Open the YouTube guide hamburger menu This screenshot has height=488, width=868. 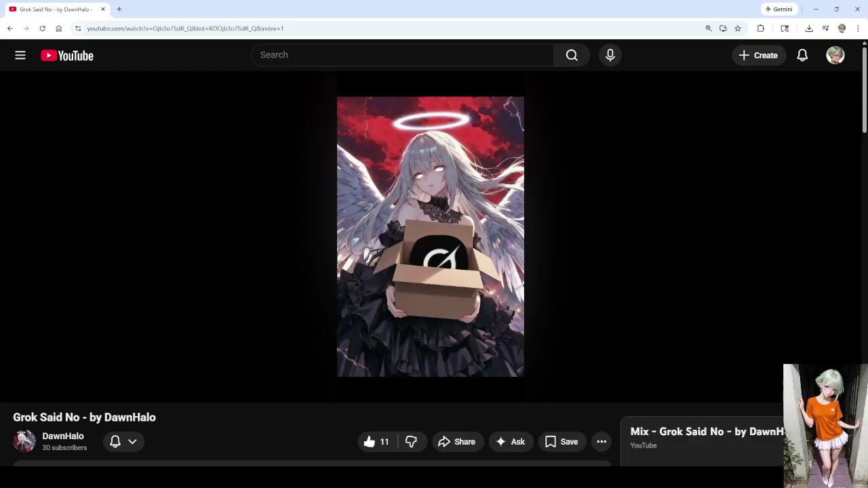pyautogui.click(x=20, y=56)
